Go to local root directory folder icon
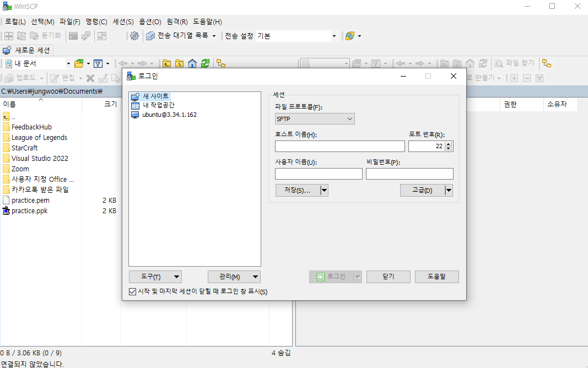The image size is (588, 368). tap(180, 64)
